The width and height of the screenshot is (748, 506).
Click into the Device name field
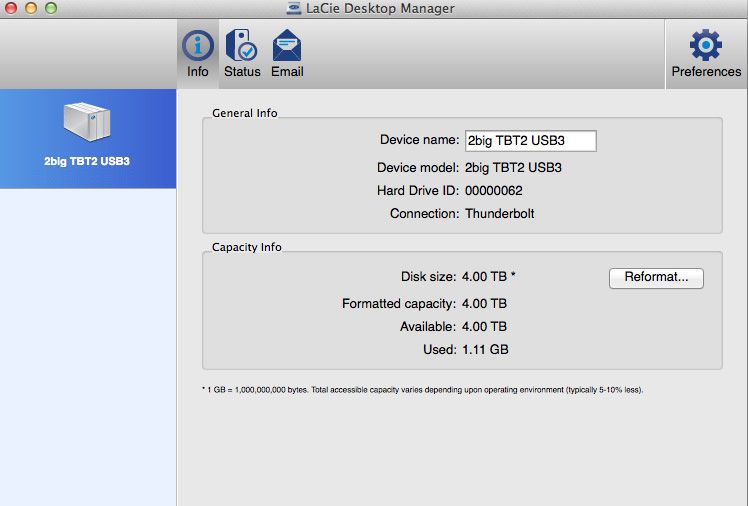[x=530, y=141]
